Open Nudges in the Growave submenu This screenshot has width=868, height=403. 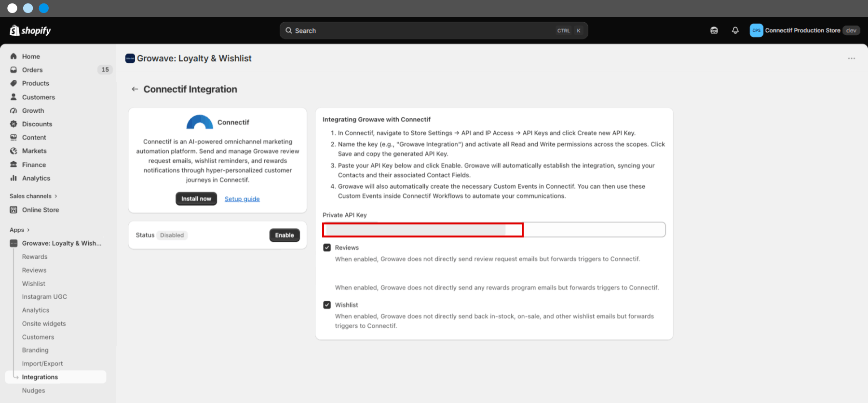33,390
